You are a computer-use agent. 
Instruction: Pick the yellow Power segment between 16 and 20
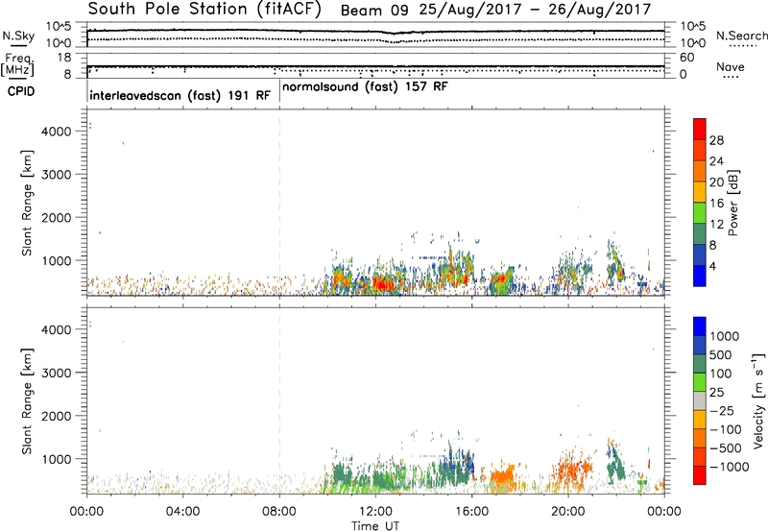click(700, 192)
